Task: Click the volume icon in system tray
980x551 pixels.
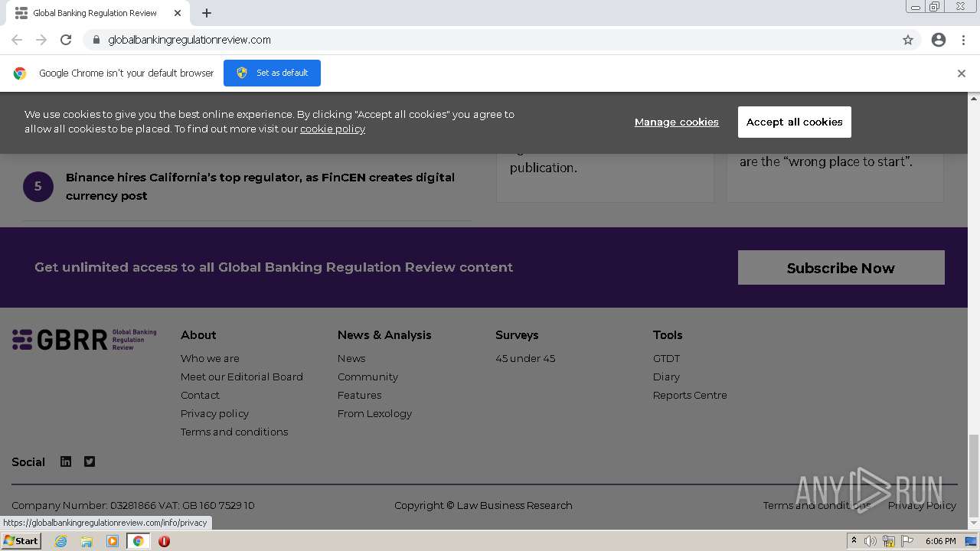Action: pyautogui.click(x=871, y=541)
